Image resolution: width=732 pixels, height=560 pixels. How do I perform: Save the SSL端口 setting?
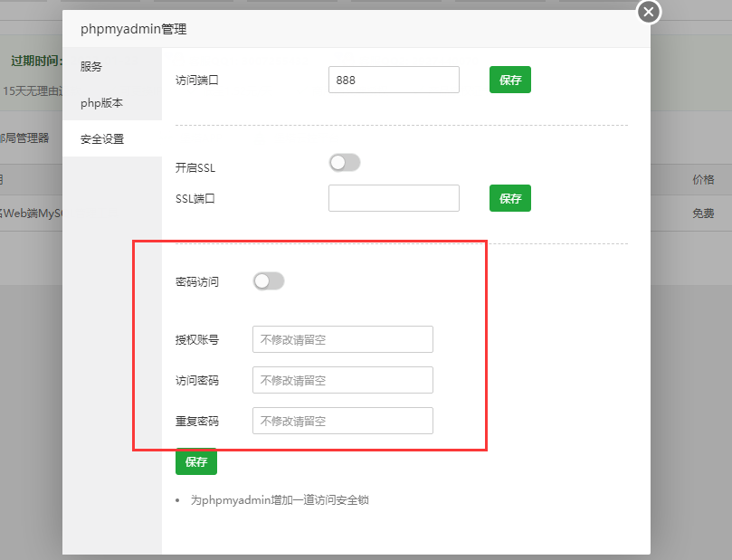pos(509,198)
